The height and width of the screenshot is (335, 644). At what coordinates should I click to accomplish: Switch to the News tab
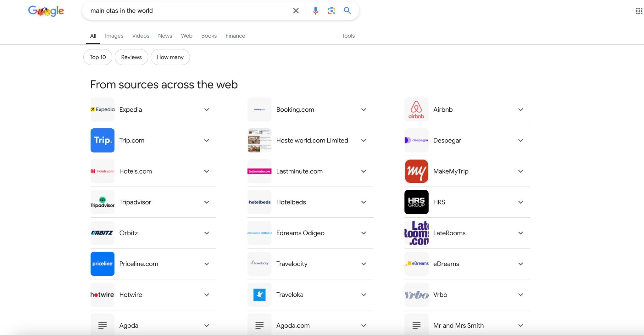click(x=165, y=36)
